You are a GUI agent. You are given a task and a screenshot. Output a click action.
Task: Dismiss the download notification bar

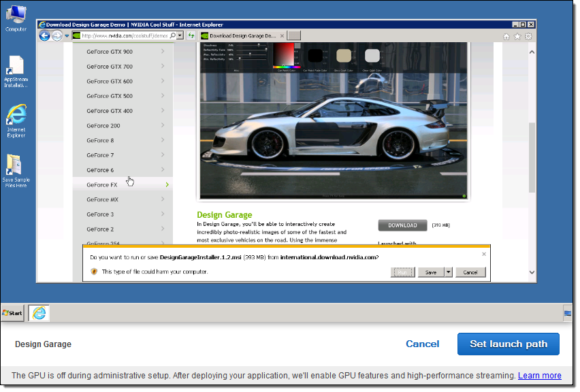(x=484, y=254)
